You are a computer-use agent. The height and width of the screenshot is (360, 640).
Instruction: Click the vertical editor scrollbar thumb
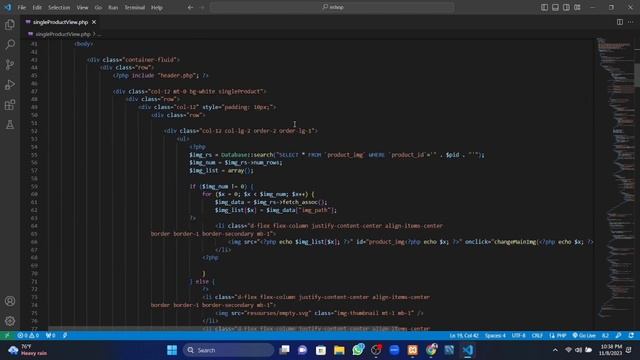(x=637, y=75)
